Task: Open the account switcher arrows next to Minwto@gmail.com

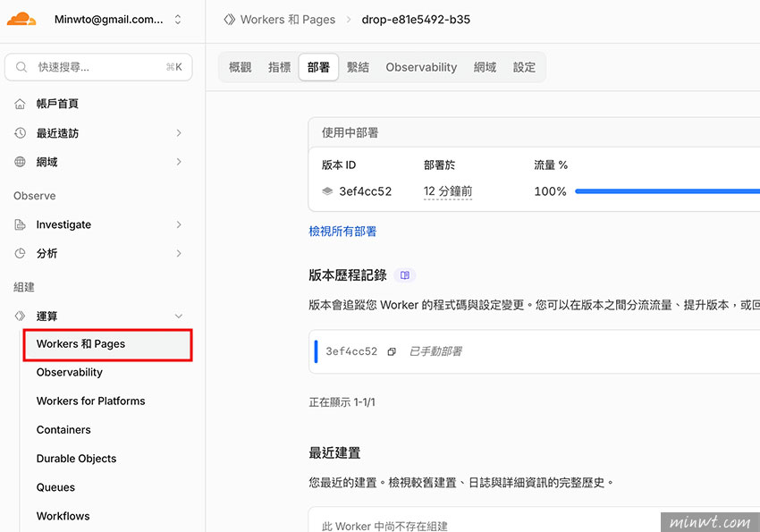Action: click(178, 20)
